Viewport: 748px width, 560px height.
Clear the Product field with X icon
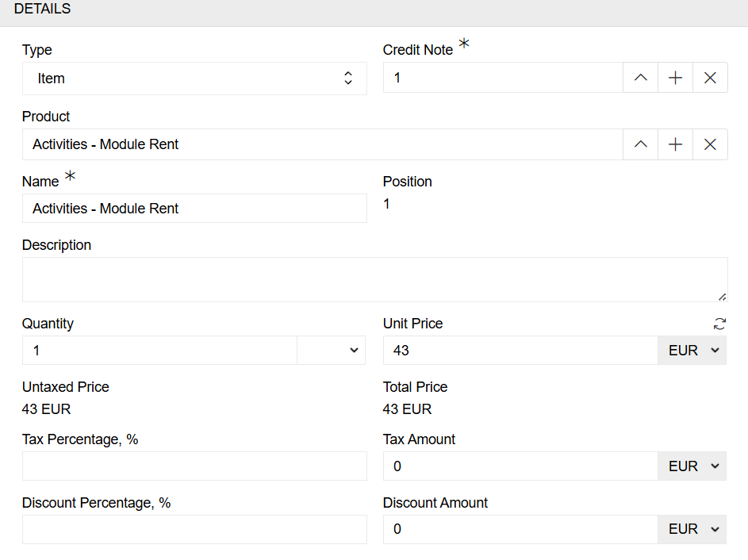tap(710, 144)
